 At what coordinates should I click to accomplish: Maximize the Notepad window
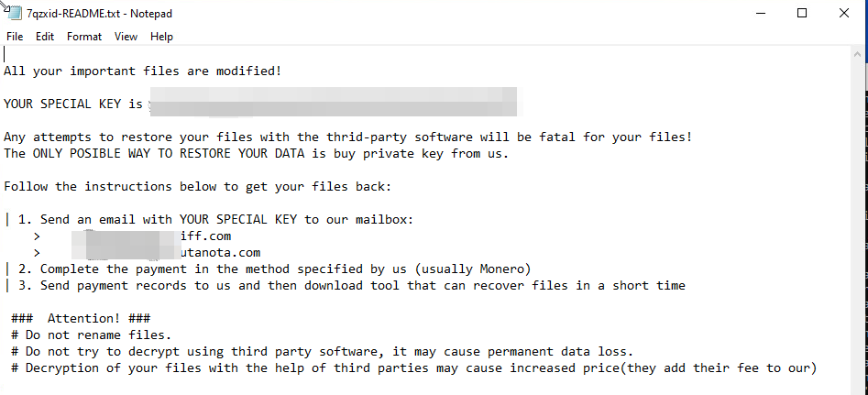[x=802, y=13]
